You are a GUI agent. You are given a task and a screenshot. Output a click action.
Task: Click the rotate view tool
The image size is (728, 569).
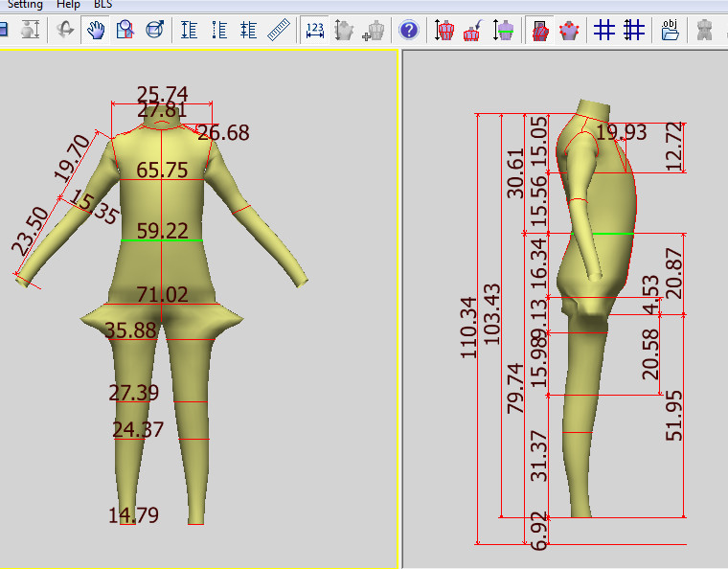[65, 31]
